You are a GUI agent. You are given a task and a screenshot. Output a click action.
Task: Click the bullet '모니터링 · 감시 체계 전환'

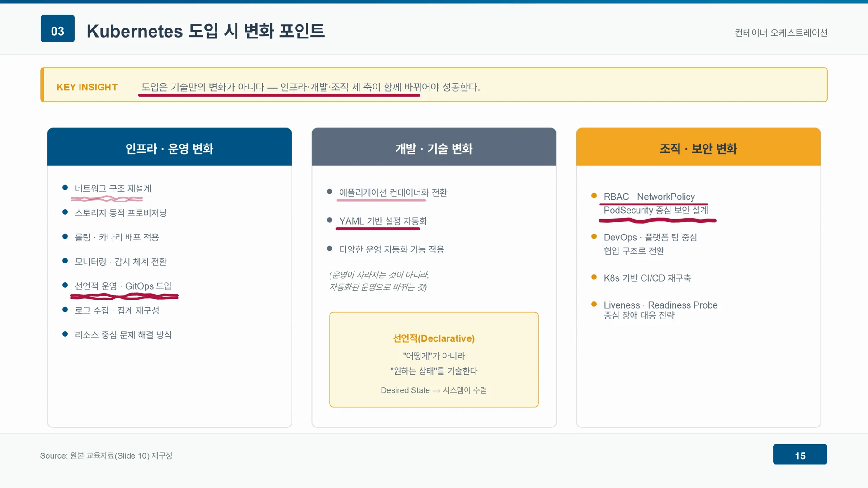(121, 262)
